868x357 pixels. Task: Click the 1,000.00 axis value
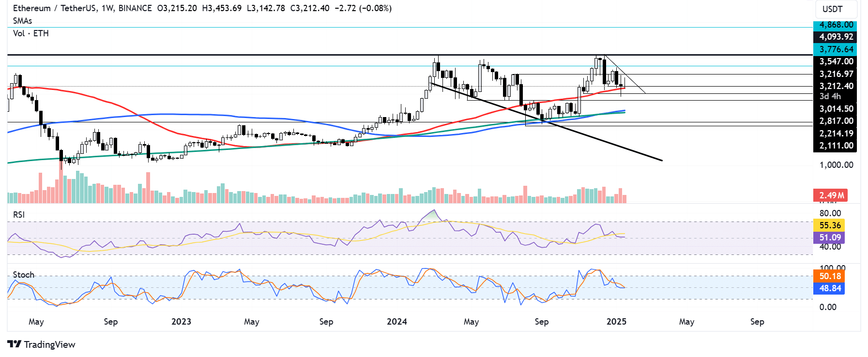pos(836,165)
